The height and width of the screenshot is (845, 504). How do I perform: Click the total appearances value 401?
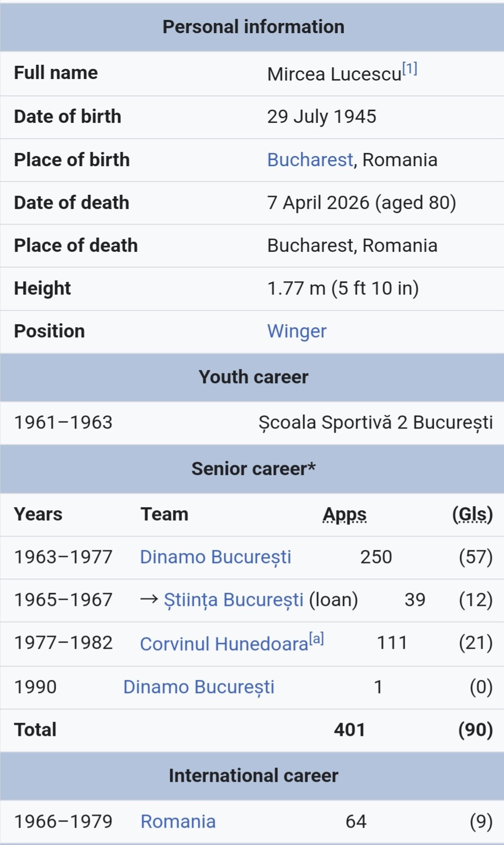click(x=350, y=730)
